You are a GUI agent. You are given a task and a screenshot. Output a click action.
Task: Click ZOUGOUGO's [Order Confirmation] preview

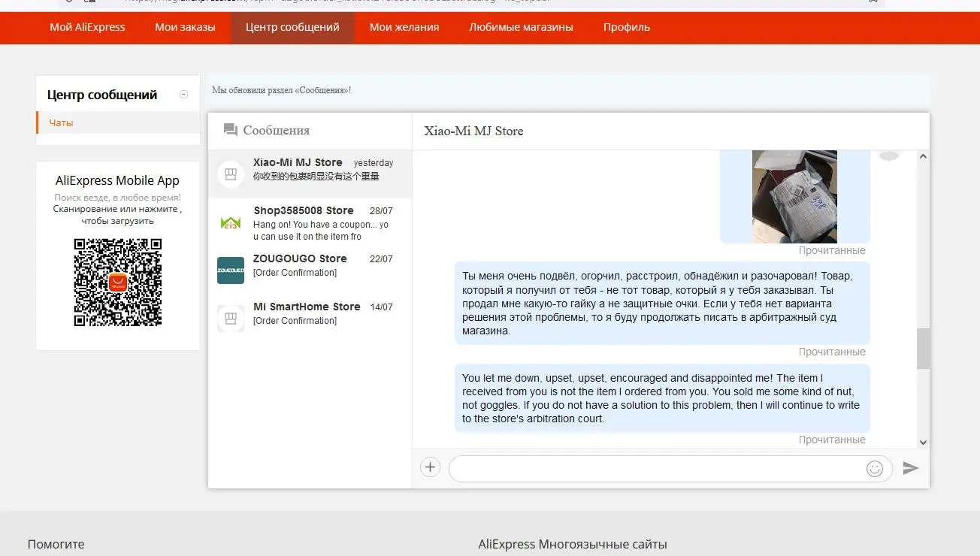[295, 273]
